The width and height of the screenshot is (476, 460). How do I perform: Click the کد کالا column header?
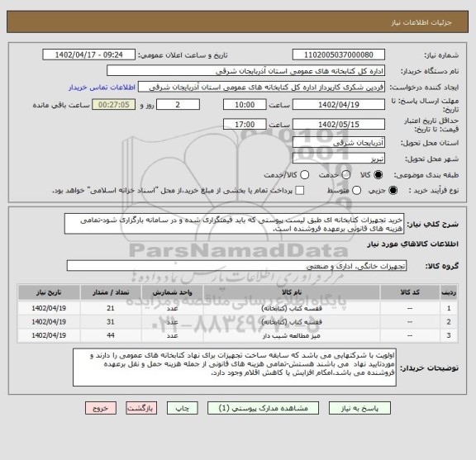pyautogui.click(x=410, y=292)
